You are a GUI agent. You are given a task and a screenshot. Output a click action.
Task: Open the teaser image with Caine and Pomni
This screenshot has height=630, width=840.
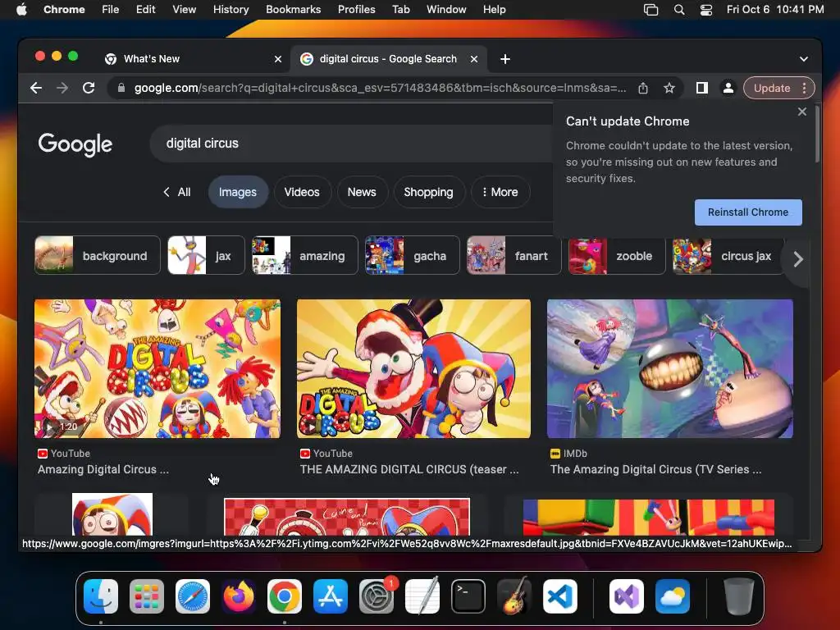(x=413, y=368)
